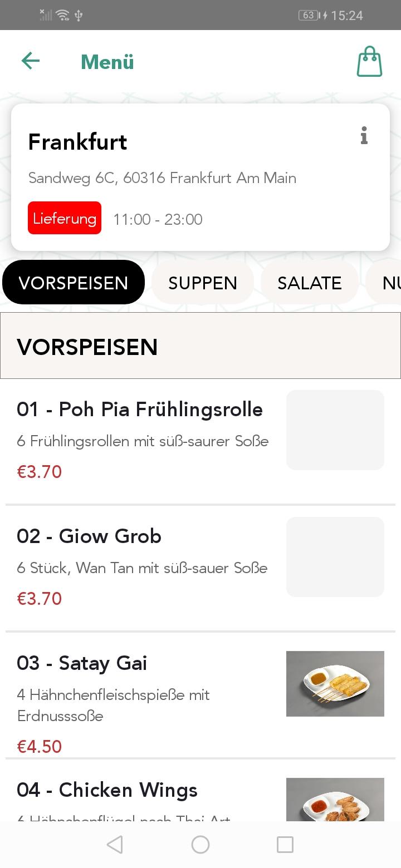Select the VORSPEISEN category tab

point(74,283)
